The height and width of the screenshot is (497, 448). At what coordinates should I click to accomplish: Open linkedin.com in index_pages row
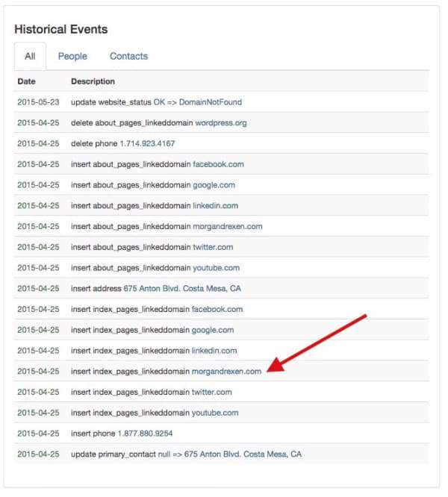[214, 351]
